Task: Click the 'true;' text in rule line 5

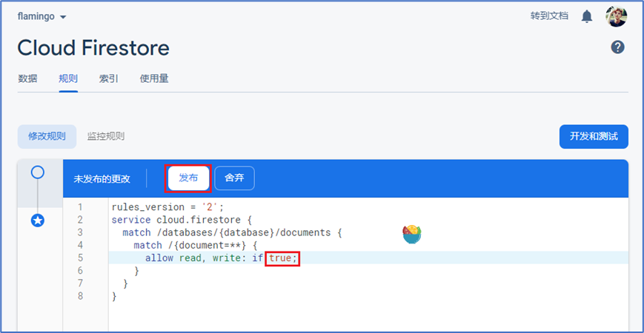Action: coord(283,258)
